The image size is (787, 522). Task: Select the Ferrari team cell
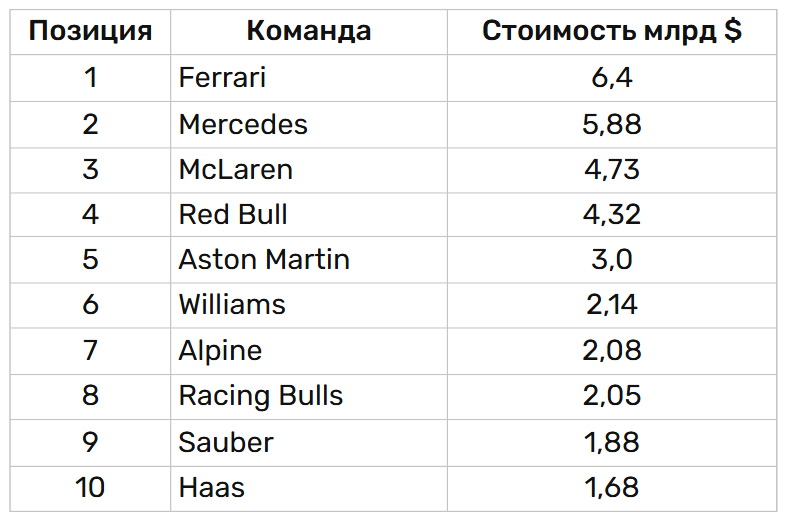pos(222,78)
